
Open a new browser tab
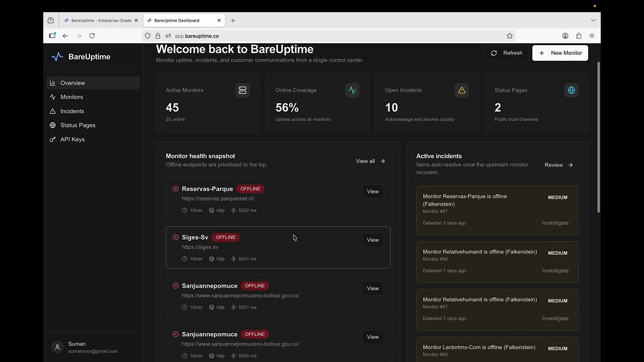(x=233, y=21)
